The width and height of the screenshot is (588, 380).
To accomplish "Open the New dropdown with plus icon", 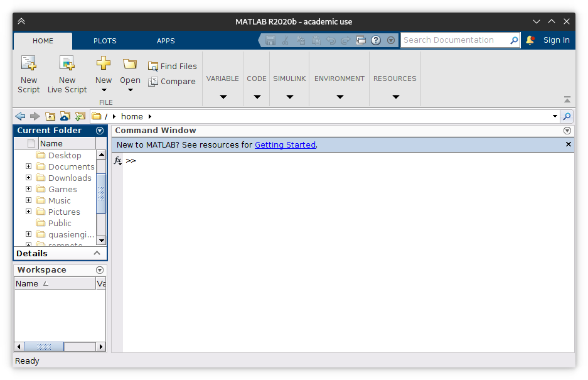I will [104, 74].
